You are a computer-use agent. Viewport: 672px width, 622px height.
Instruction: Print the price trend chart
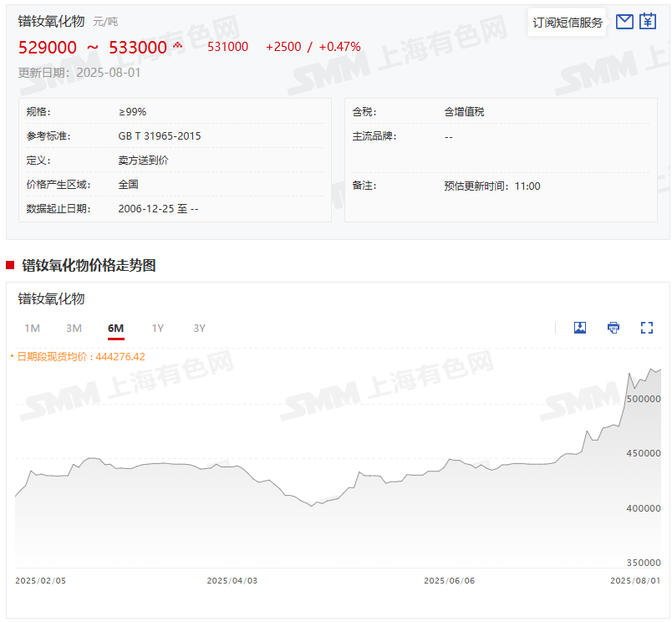pyautogui.click(x=613, y=328)
